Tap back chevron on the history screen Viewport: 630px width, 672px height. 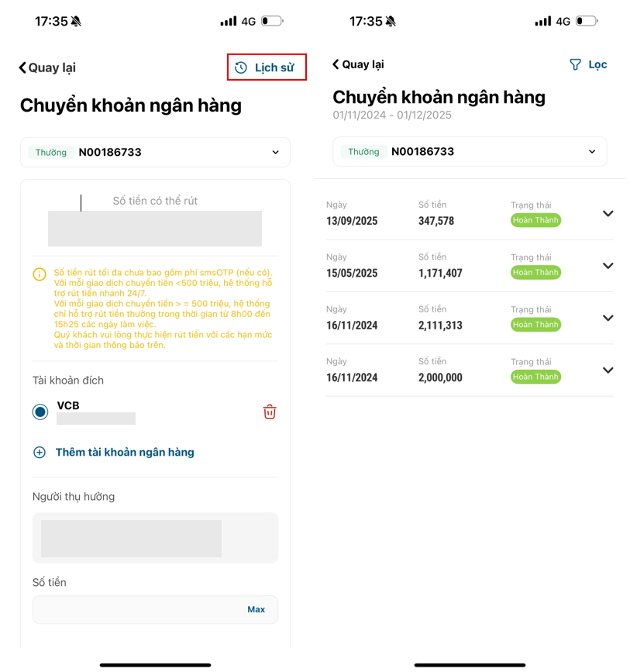[x=336, y=64]
